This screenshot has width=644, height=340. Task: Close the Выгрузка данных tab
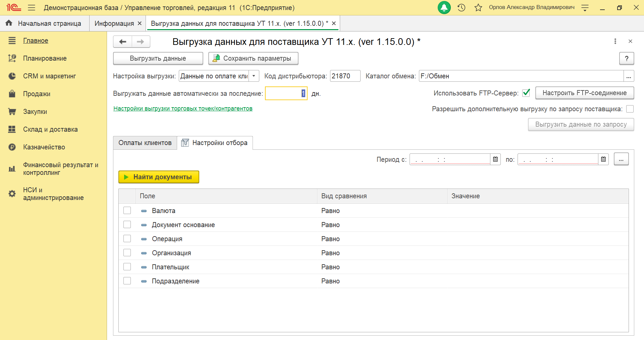(x=334, y=23)
